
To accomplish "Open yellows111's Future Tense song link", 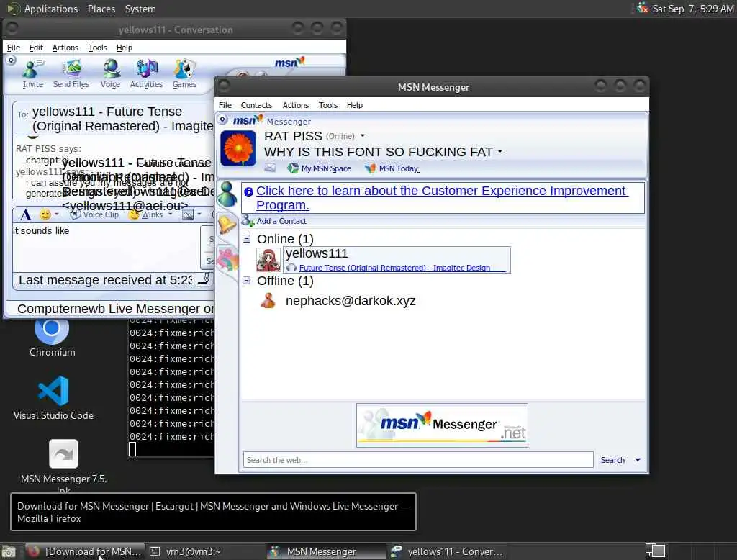I will pos(394,268).
